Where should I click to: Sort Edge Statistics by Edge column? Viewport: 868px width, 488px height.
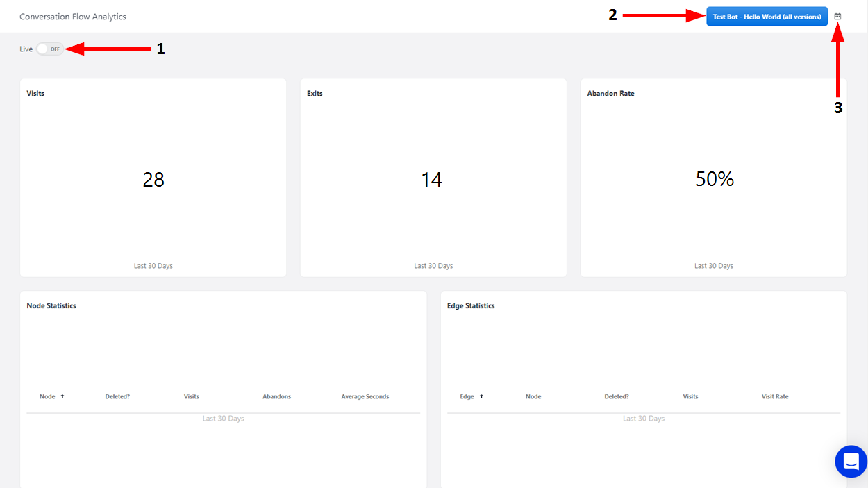pyautogui.click(x=467, y=397)
